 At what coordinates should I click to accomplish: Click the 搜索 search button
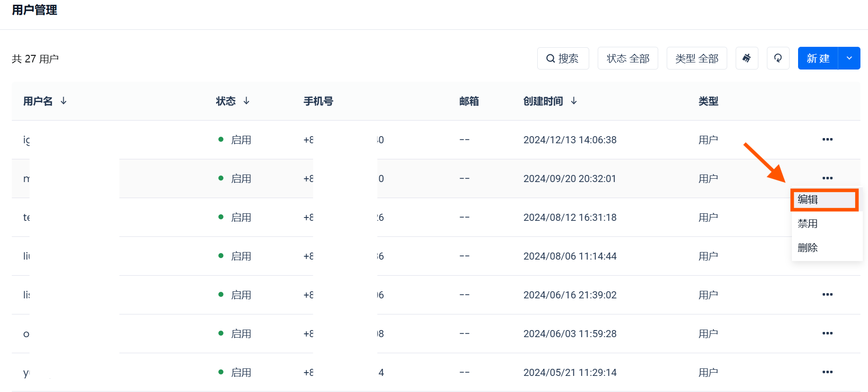click(563, 58)
